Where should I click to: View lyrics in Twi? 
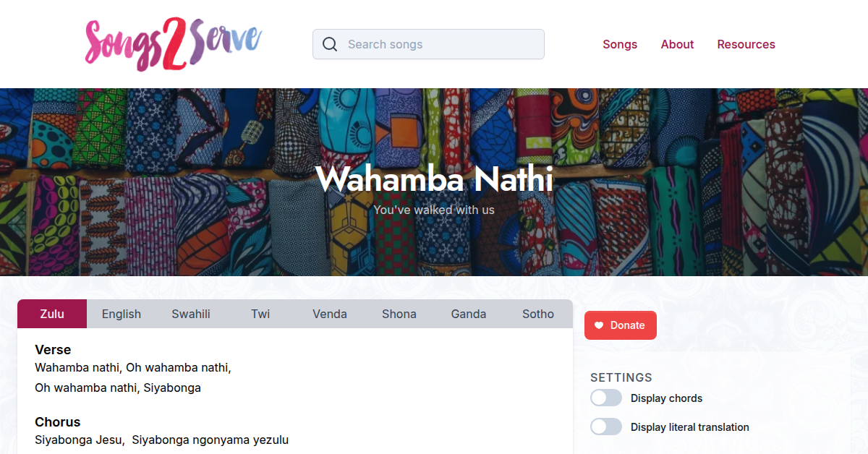(260, 314)
